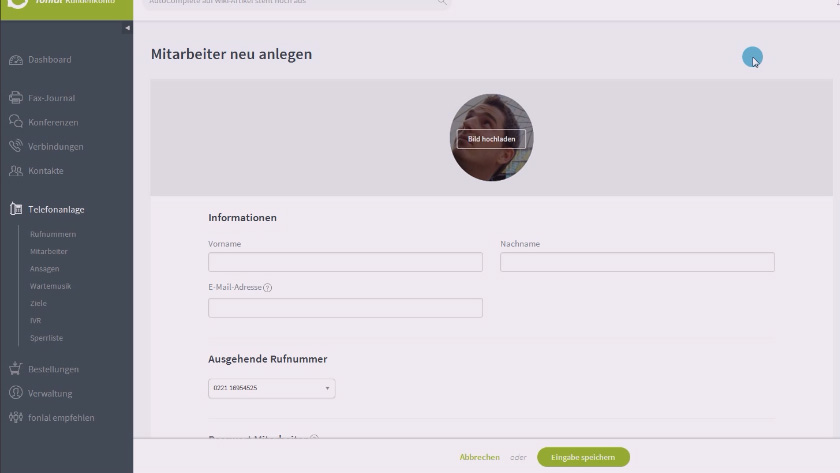Open Bestellungen in the sidebar
Screen dimensions: 840x473
(x=54, y=369)
